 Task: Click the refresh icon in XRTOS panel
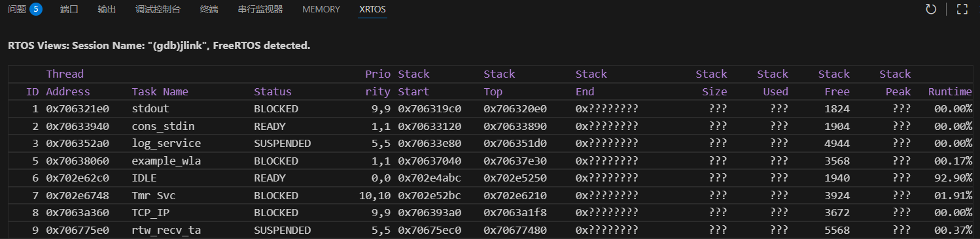[x=930, y=9]
